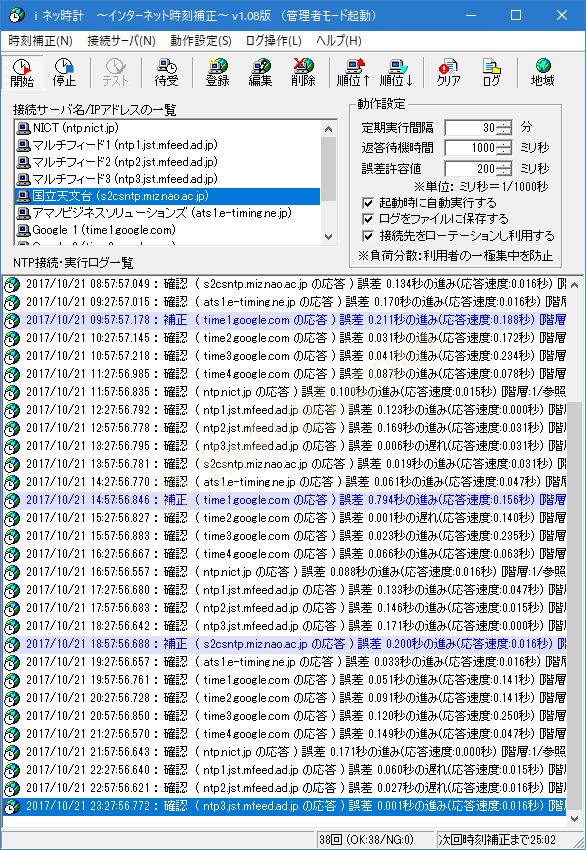
Task: Select log entry at 13:27:56.795 ntp3.jst.mfeed.ad.jp
Action: [285, 446]
